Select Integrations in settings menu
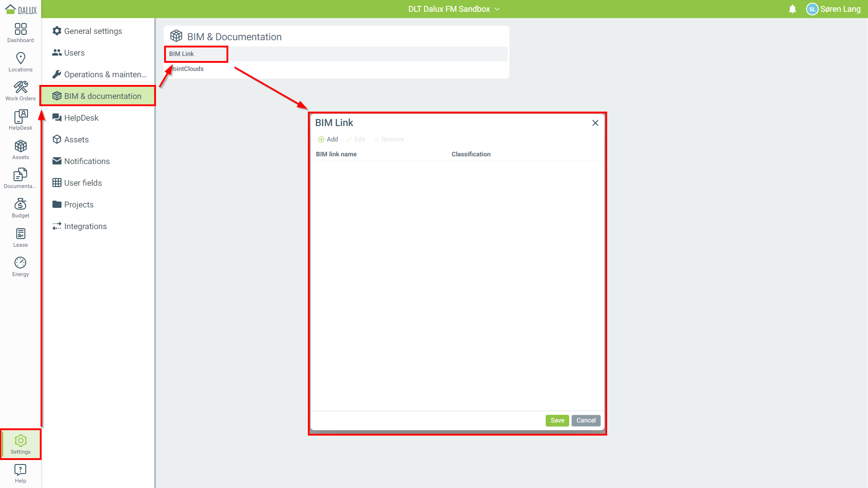This screenshot has height=488, width=868. (85, 226)
